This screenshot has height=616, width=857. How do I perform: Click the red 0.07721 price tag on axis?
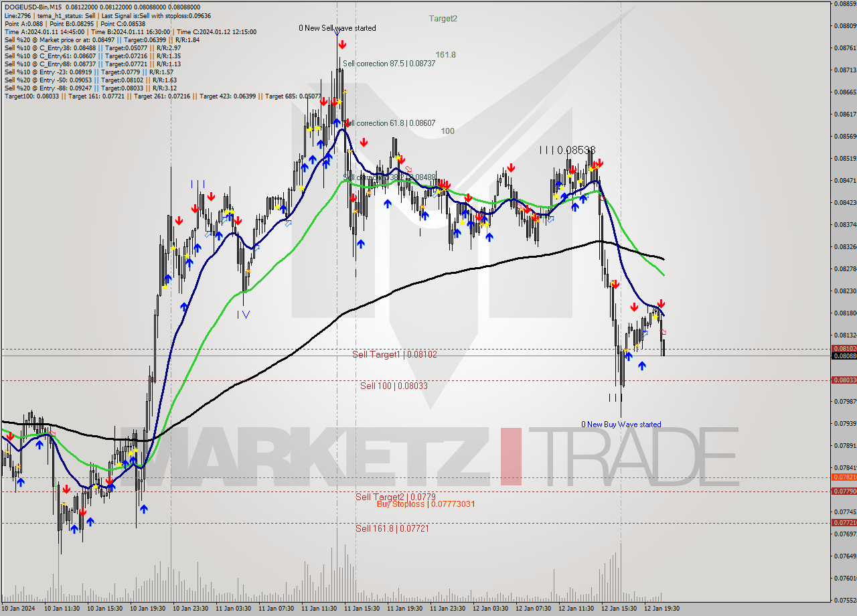click(x=844, y=522)
